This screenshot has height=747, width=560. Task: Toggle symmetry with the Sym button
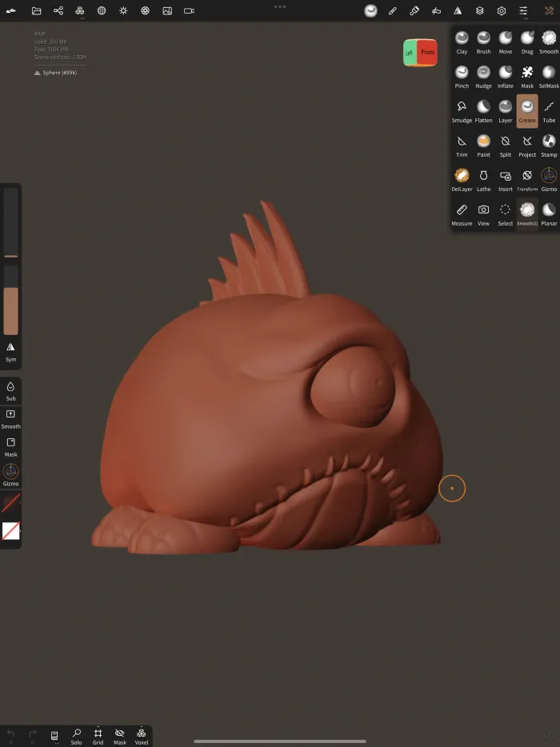tap(10, 350)
